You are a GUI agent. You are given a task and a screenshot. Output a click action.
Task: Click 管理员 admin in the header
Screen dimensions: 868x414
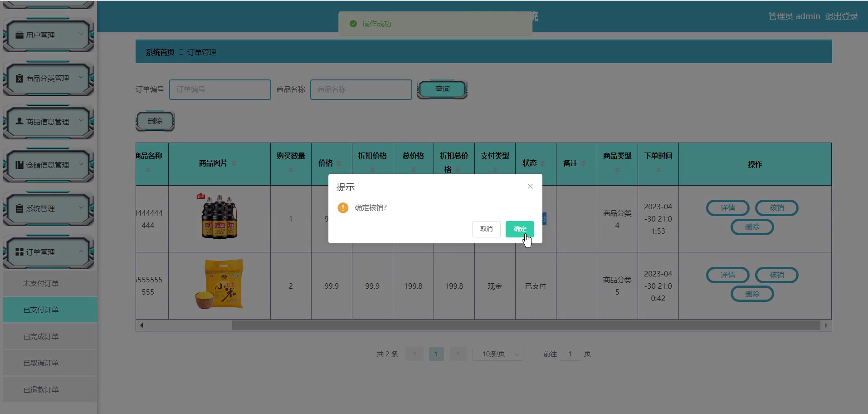click(794, 16)
